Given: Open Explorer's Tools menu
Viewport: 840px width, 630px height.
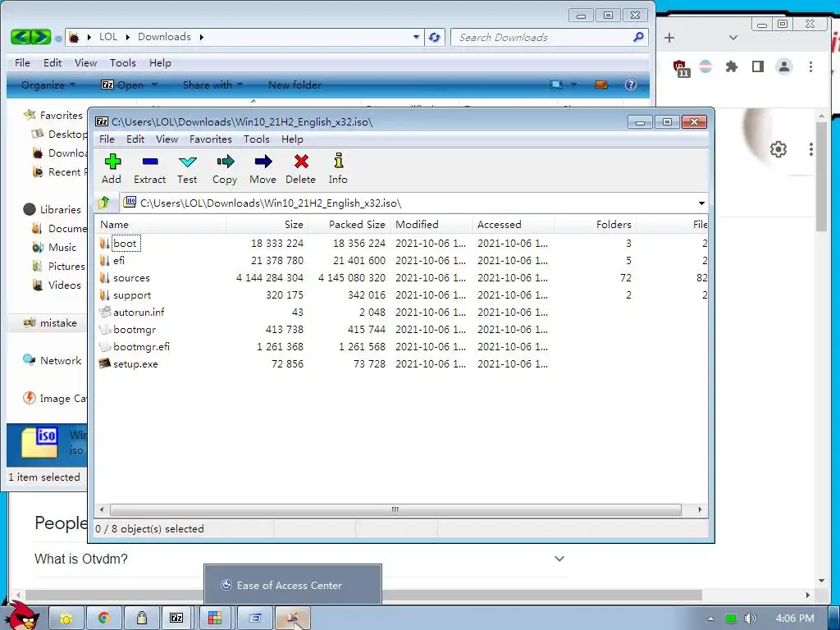Looking at the screenshot, I should [123, 62].
